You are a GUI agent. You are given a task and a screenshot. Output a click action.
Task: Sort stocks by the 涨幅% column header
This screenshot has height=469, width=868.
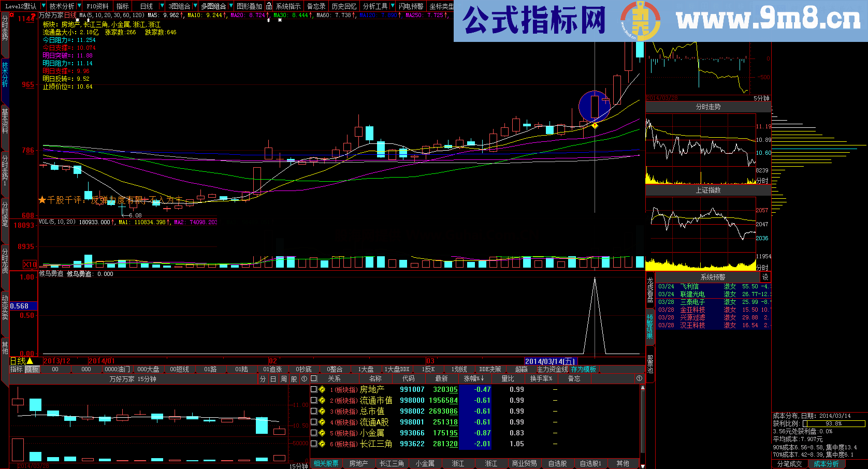474,378
